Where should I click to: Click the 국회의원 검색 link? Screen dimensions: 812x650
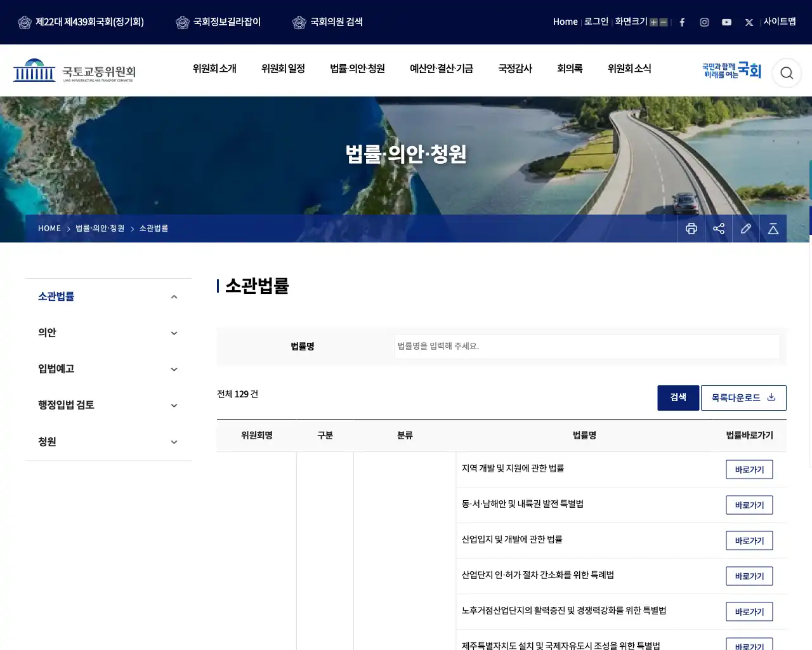(336, 22)
